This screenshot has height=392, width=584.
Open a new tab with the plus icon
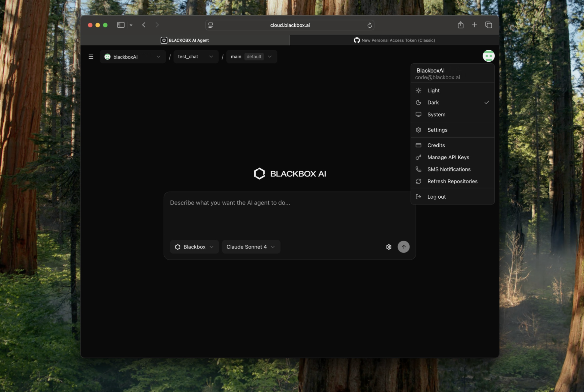click(x=474, y=25)
